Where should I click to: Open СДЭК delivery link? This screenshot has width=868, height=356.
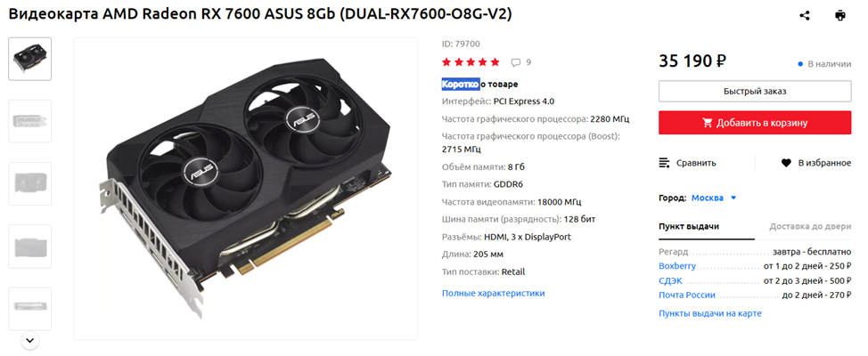click(x=670, y=281)
